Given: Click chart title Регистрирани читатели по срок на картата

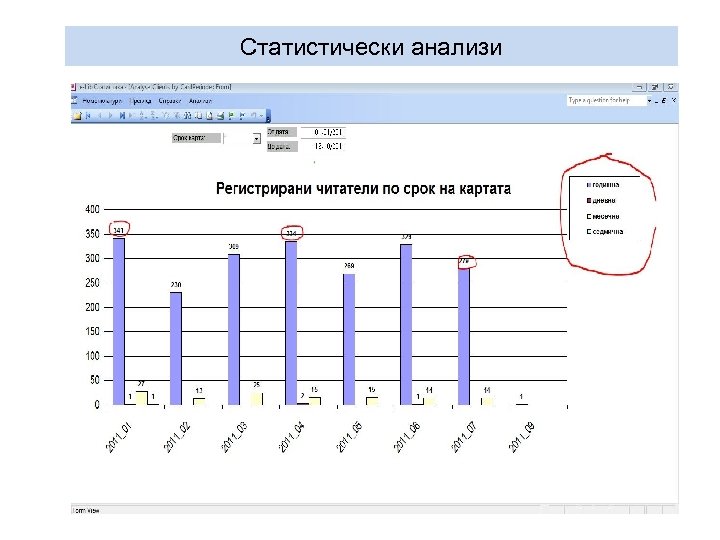Looking at the screenshot, I should [x=363, y=189].
